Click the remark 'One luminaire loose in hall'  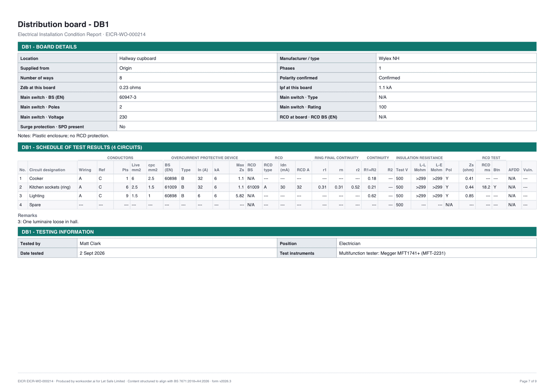[x=48, y=221]
